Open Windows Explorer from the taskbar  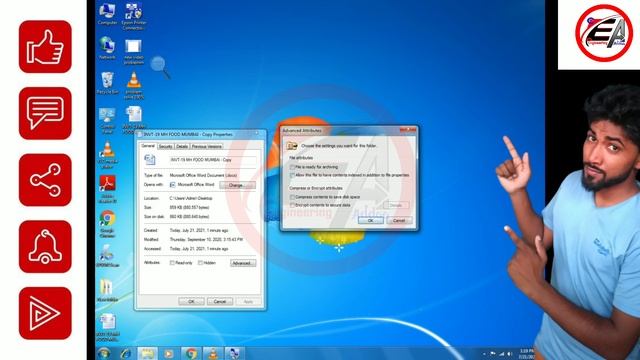tap(147, 353)
